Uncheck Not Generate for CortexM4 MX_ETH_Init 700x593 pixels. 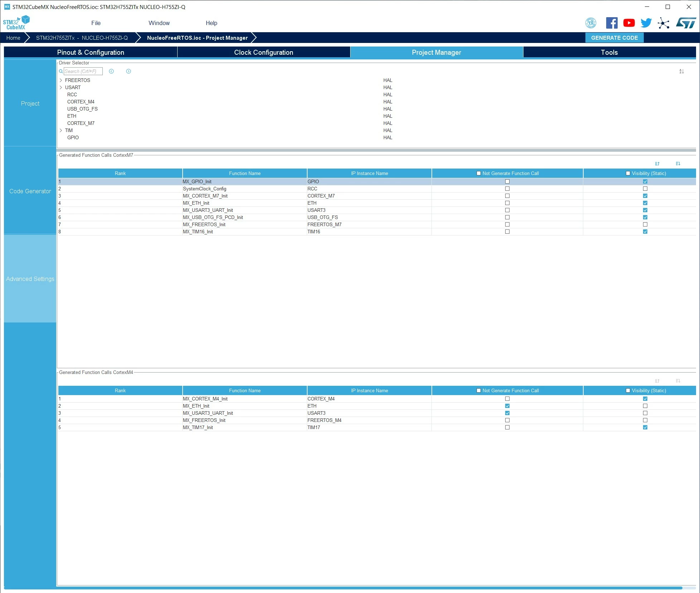click(507, 406)
